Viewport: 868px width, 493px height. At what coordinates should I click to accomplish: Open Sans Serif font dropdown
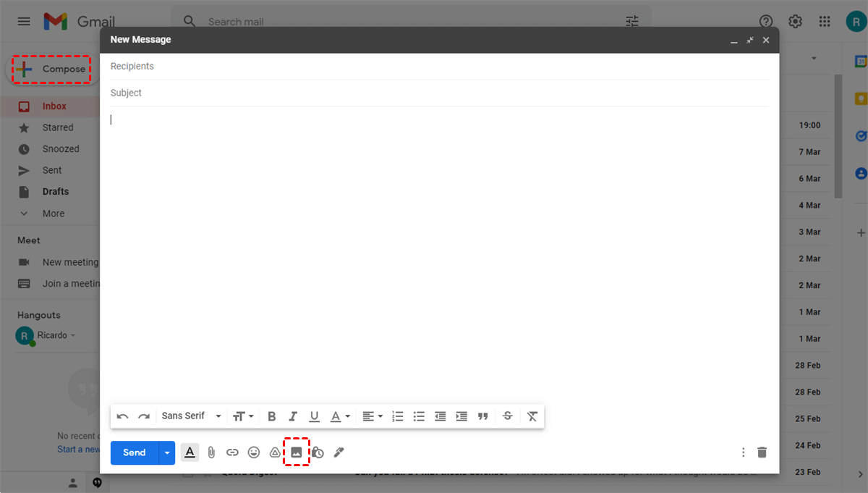(191, 416)
